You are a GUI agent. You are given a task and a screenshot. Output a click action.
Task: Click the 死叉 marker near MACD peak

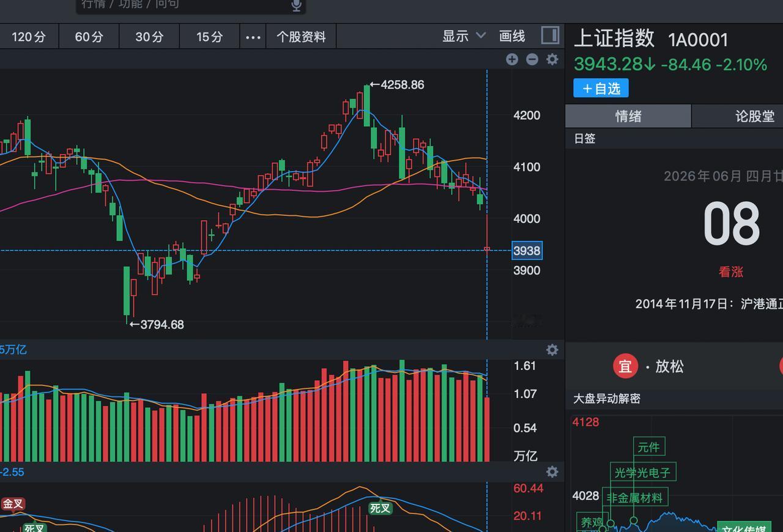pyautogui.click(x=379, y=508)
